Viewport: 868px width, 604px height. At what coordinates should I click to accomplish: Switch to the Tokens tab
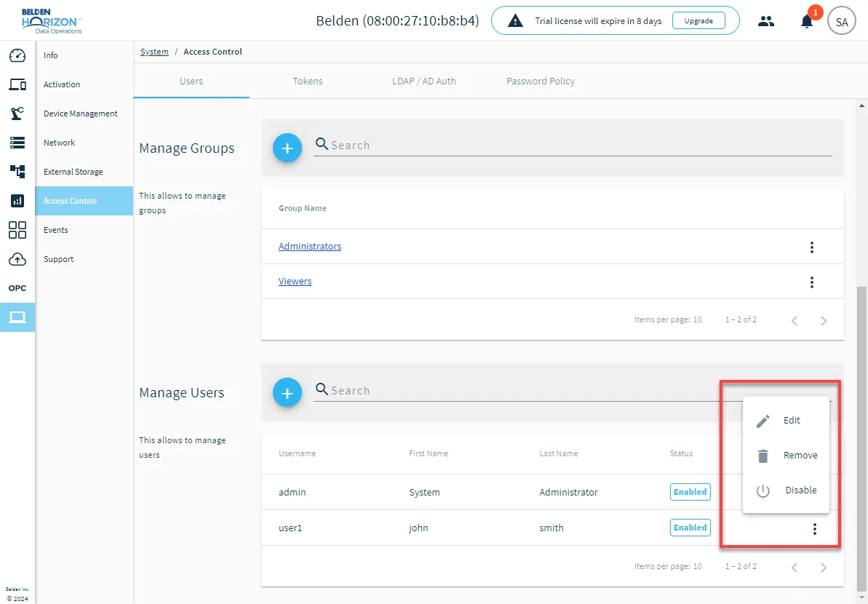pos(308,81)
